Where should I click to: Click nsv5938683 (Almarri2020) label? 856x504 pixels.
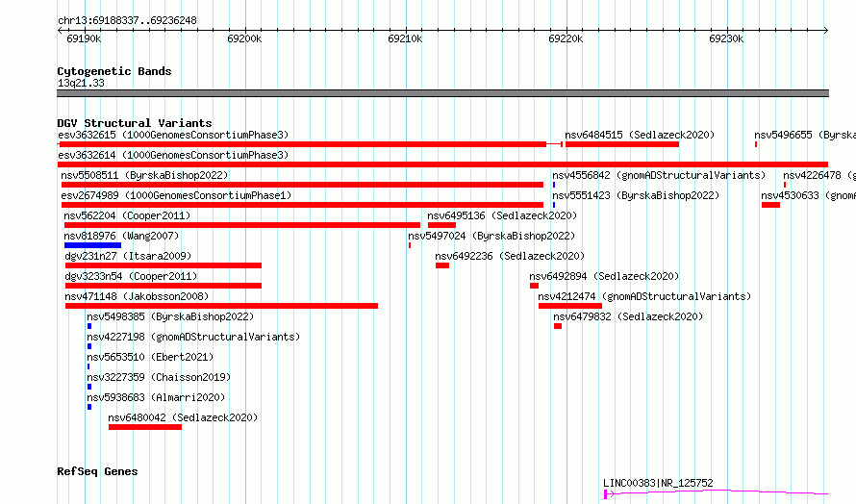click(156, 397)
